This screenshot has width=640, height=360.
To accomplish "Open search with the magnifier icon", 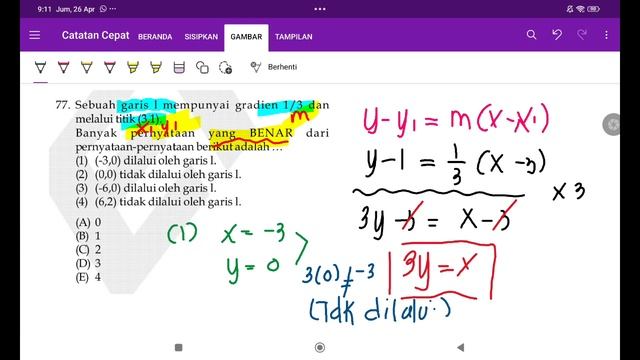I will tap(531, 35).
